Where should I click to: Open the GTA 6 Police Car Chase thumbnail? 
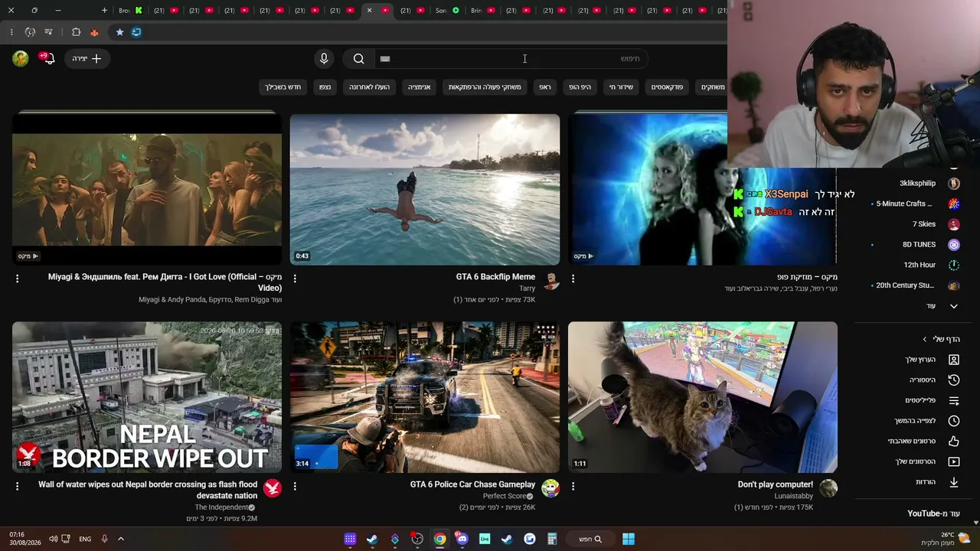tap(425, 397)
